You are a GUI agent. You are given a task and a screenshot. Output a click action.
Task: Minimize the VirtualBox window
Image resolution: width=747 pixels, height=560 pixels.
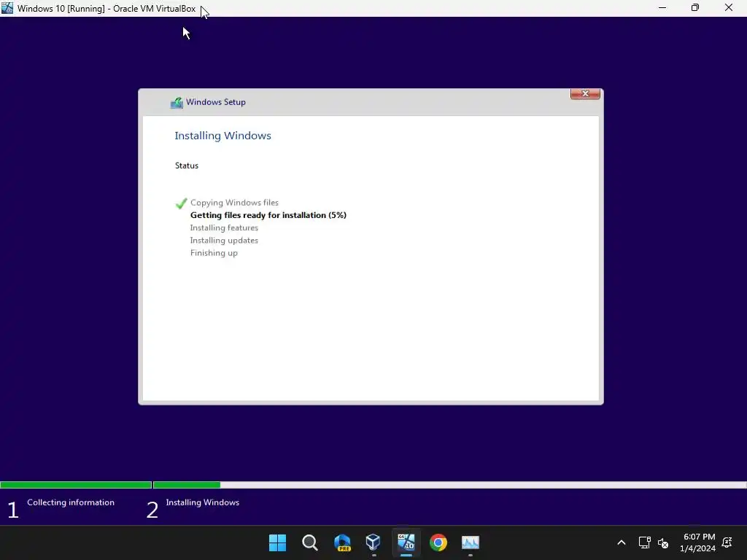tap(662, 8)
